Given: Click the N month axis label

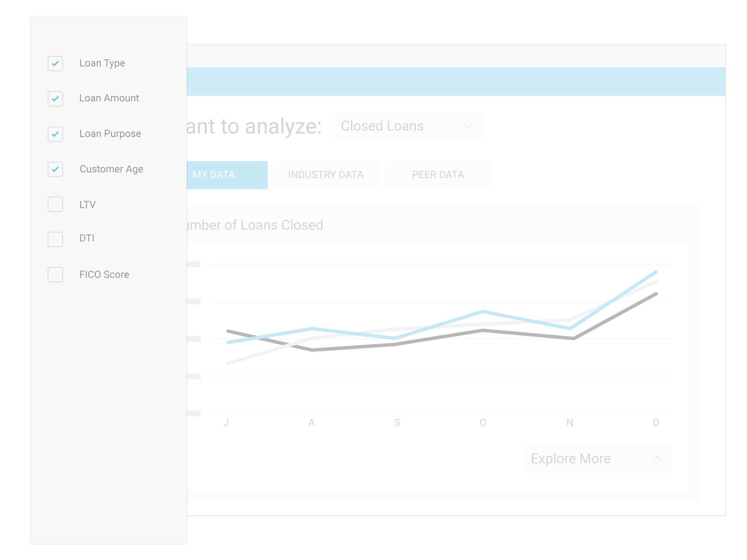Looking at the screenshot, I should 570,423.
